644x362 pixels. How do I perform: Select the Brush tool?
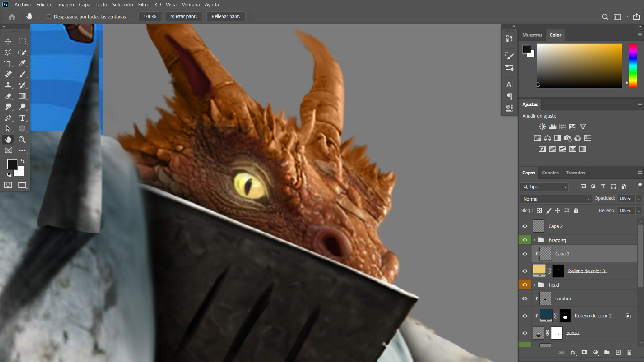[22, 74]
